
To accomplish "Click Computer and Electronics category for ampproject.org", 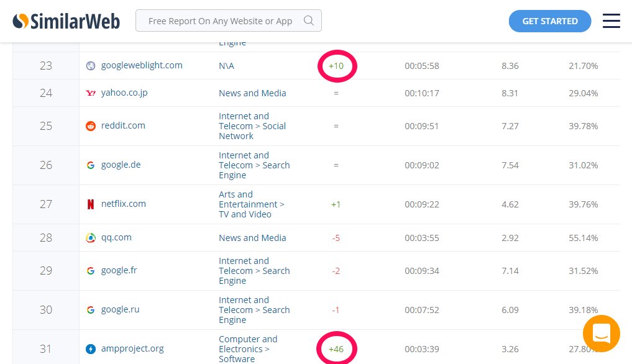I will point(248,348).
